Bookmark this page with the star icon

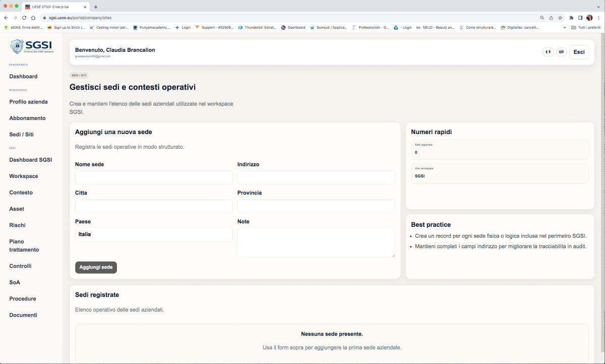click(560, 18)
